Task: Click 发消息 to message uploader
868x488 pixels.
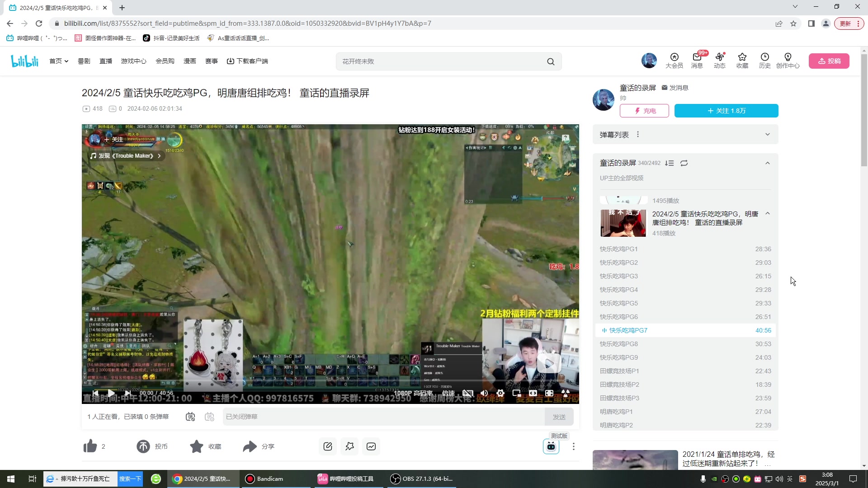Action: point(675,88)
